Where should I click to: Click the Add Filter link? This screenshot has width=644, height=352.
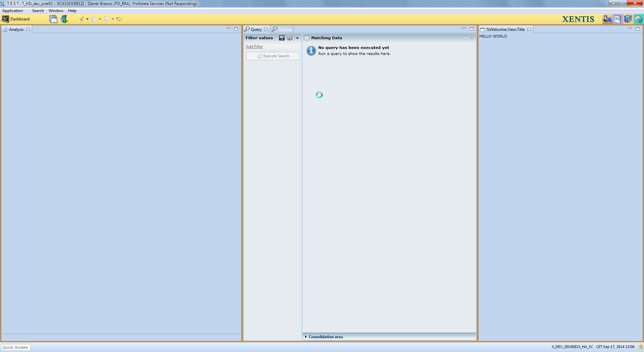coord(254,47)
